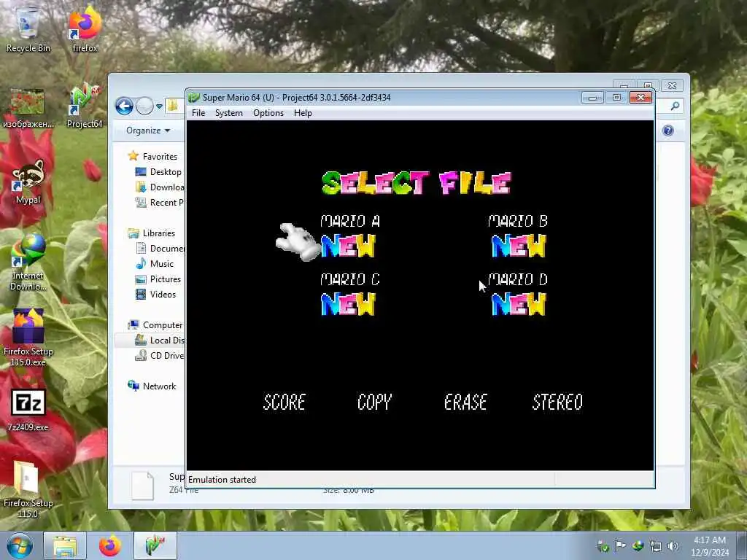Open the Organize dropdown in Explorer
The image size is (747, 560).
tap(148, 131)
